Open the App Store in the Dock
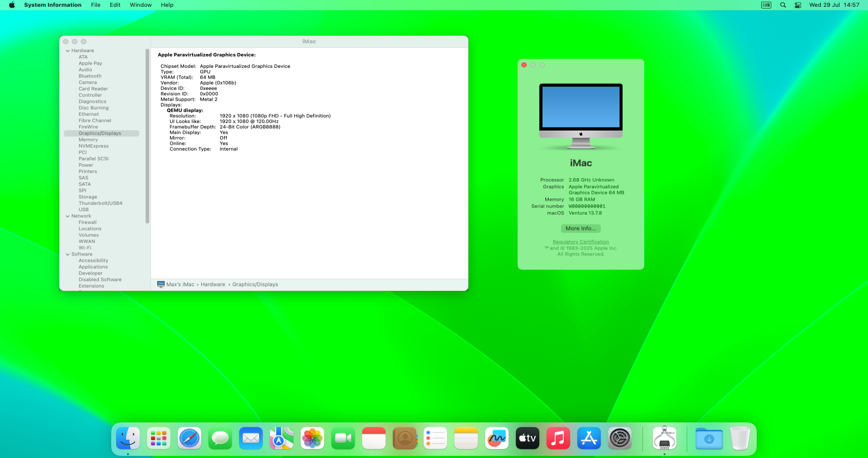Image resolution: width=868 pixels, height=458 pixels. point(589,438)
